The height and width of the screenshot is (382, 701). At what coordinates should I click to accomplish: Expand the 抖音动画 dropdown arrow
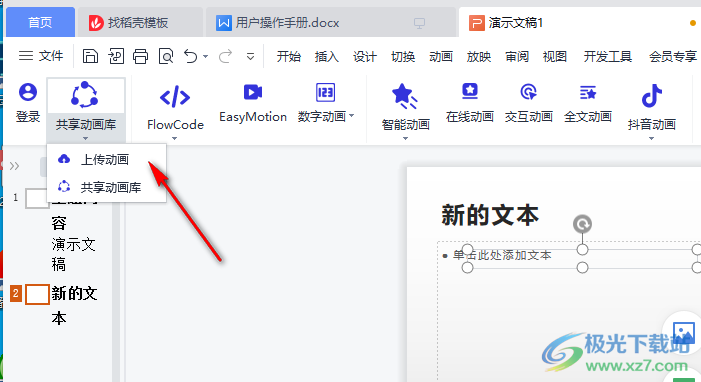point(651,138)
